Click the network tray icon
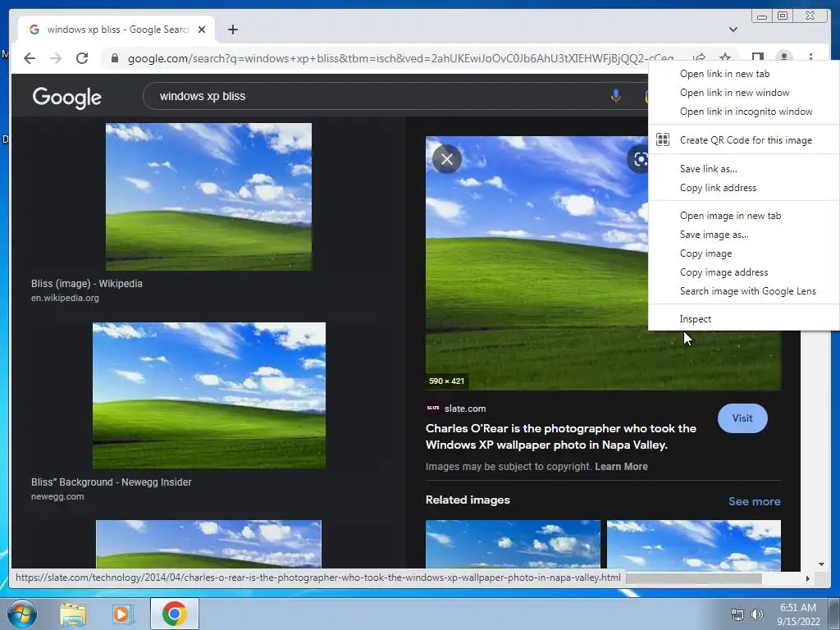Viewport: 840px width, 630px height. [737, 614]
